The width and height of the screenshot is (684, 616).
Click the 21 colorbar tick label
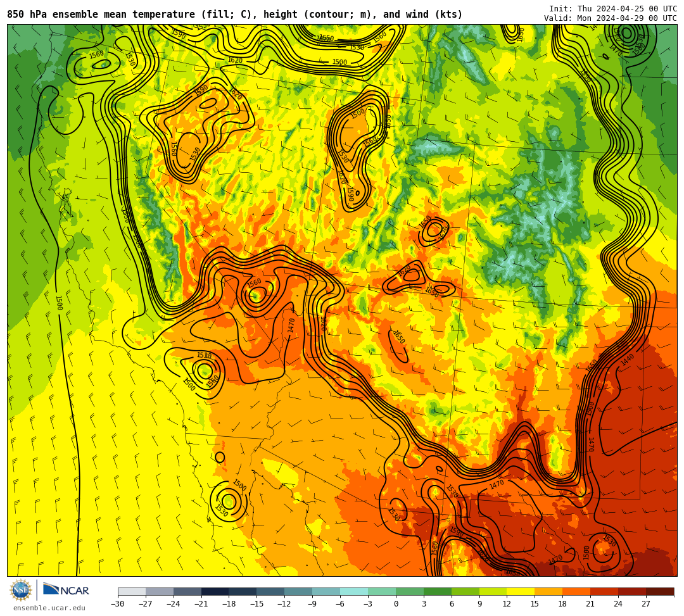[x=591, y=604]
